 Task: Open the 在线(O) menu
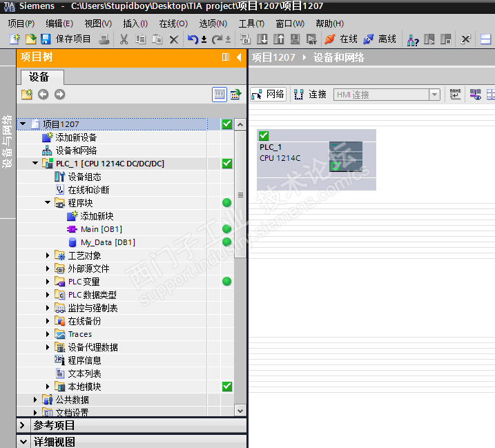173,23
